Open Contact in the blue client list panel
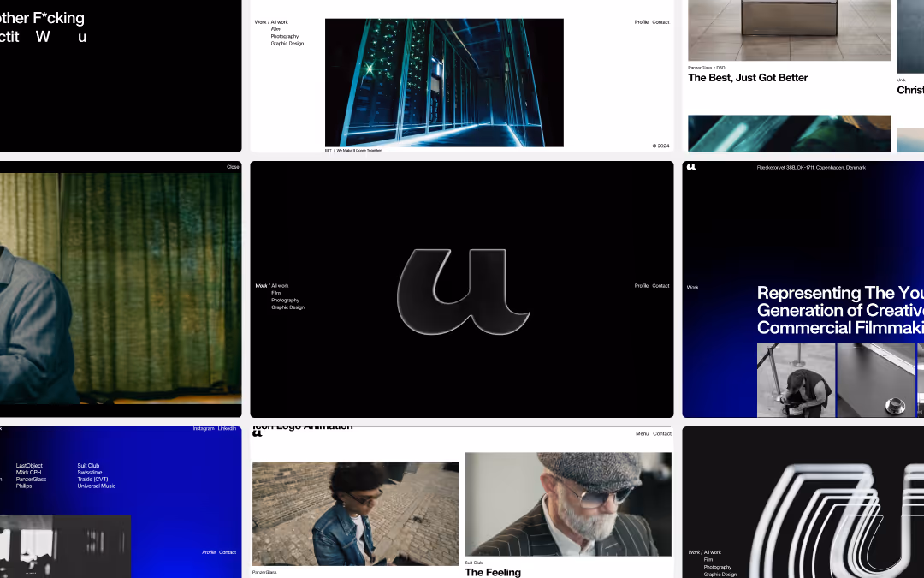The width and height of the screenshot is (924, 578). pos(228,552)
